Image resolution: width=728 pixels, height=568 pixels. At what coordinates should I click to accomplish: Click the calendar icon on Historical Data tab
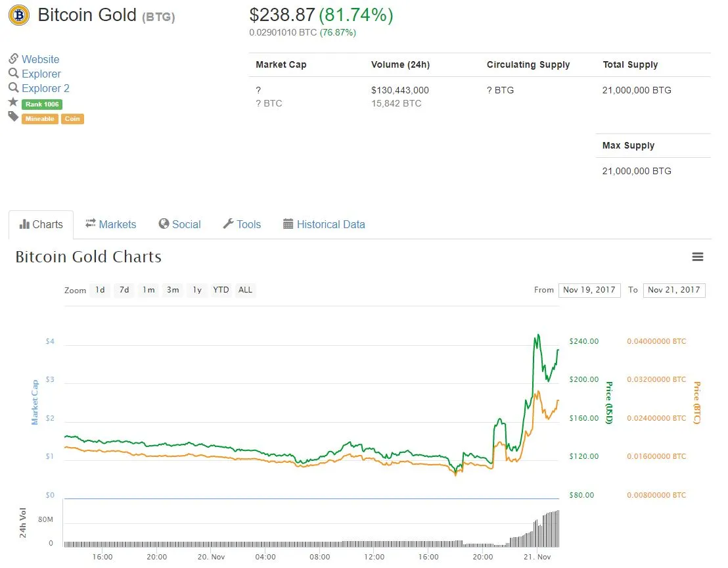click(288, 224)
